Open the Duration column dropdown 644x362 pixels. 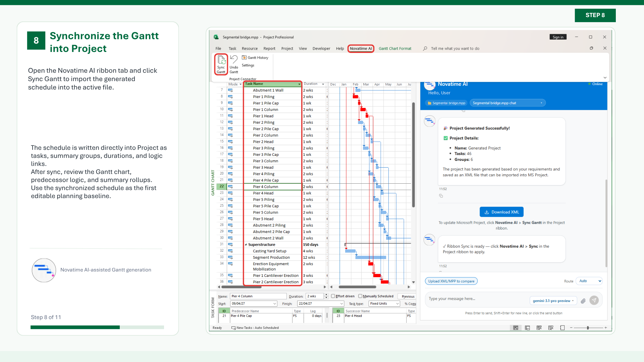tap(323, 84)
